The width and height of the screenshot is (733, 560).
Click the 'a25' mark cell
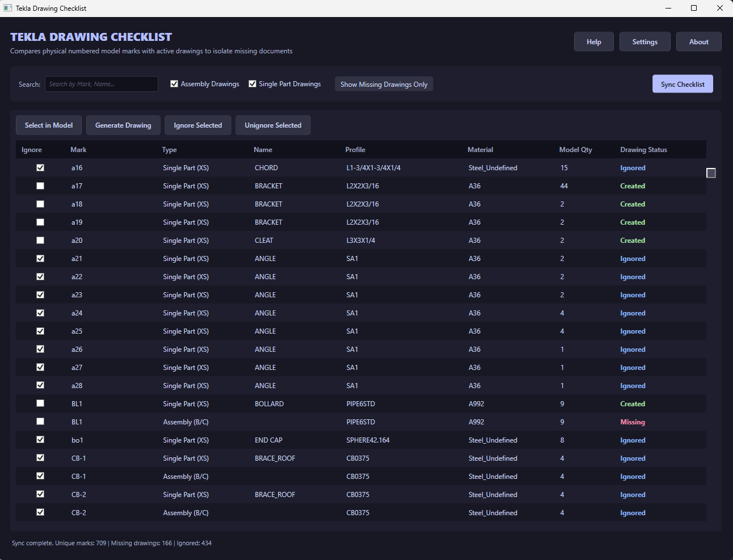point(77,331)
